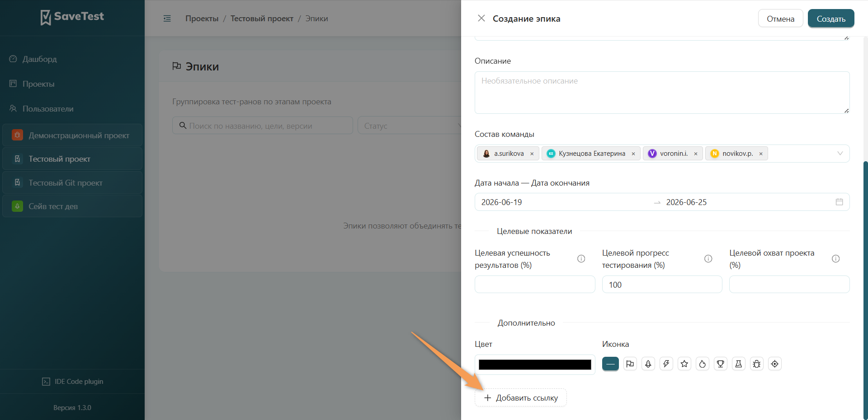
Task: Click Тестовый проект breadcrumb
Action: coord(262,19)
